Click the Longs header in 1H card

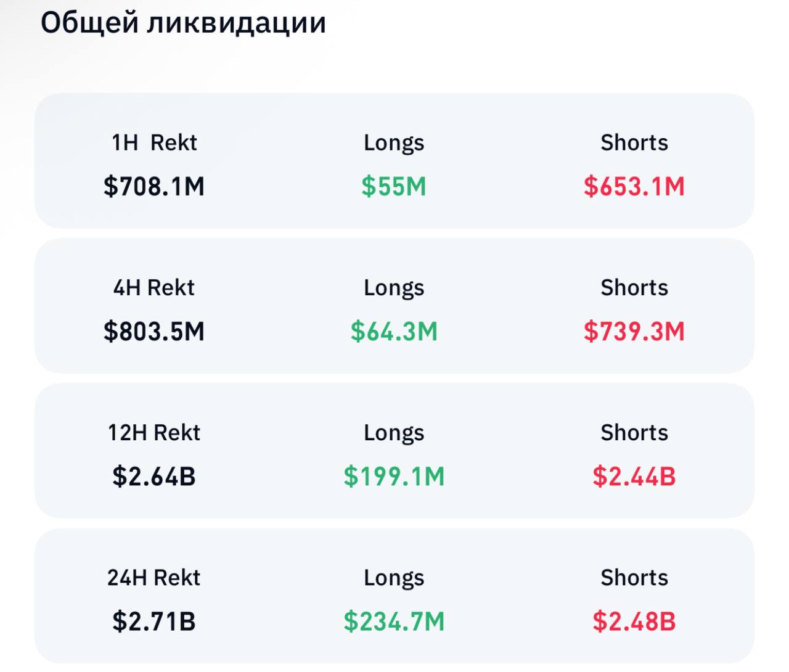(394, 143)
